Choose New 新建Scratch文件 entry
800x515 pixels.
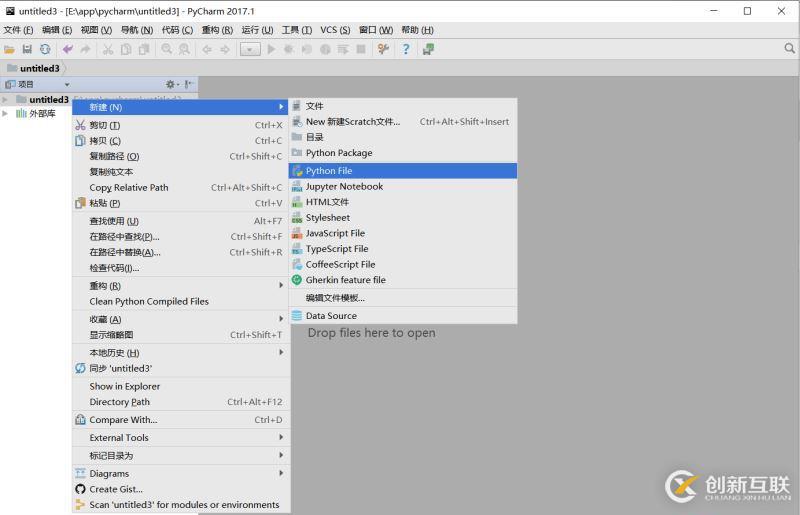(x=403, y=122)
